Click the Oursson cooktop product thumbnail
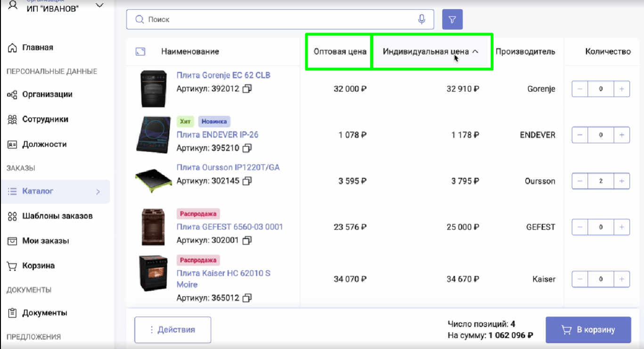Image resolution: width=644 pixels, height=349 pixels. point(154,181)
